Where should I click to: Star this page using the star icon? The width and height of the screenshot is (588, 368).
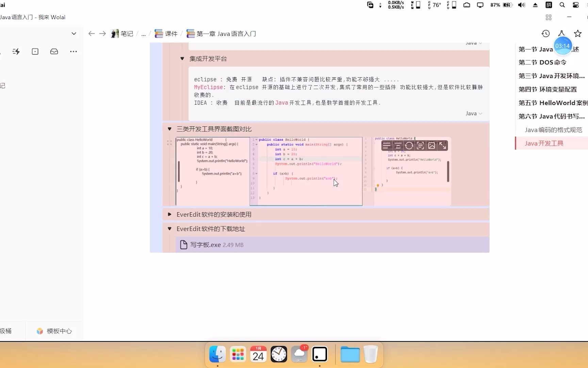[x=578, y=33]
